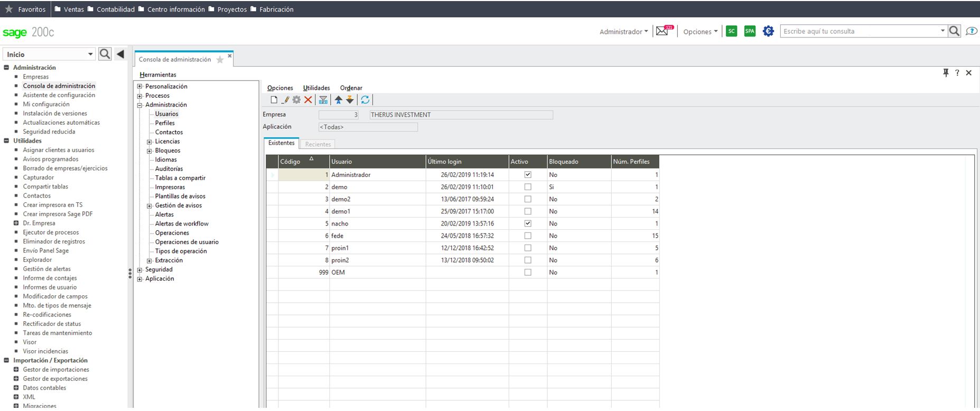
Task: Open the Fabricación folder in the top bar
Action: [272, 9]
